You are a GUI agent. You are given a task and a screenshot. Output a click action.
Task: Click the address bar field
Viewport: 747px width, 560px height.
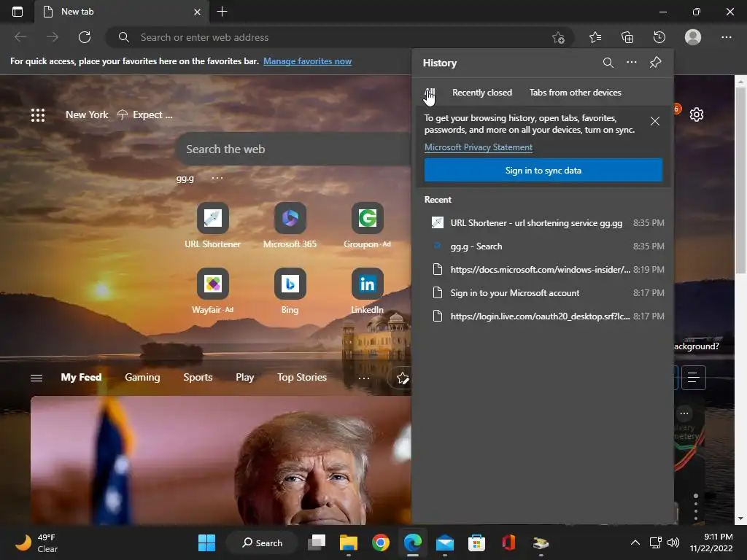(x=339, y=37)
